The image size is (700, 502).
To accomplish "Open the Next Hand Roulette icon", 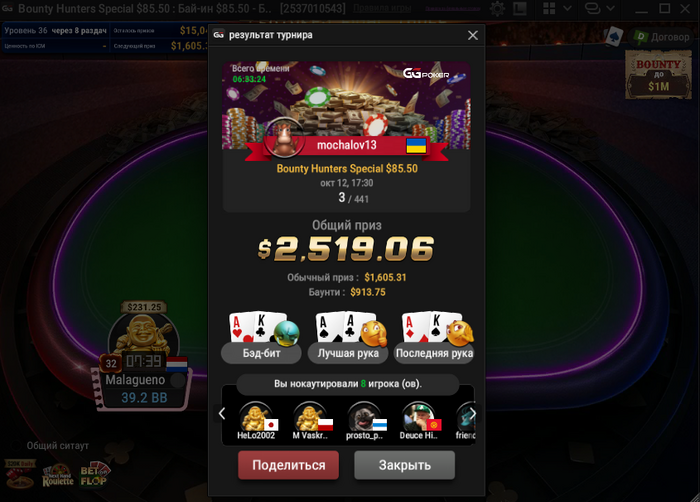I will pos(58,476).
